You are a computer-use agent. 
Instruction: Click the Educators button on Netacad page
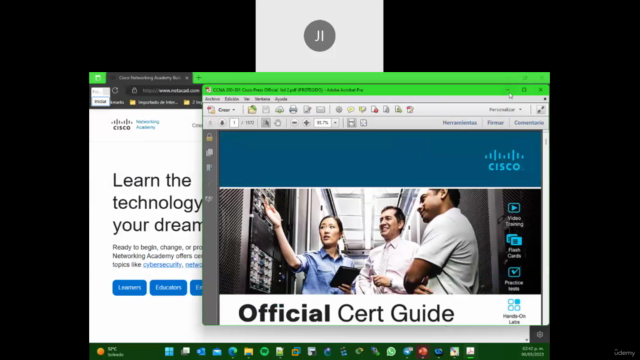pyautogui.click(x=168, y=288)
